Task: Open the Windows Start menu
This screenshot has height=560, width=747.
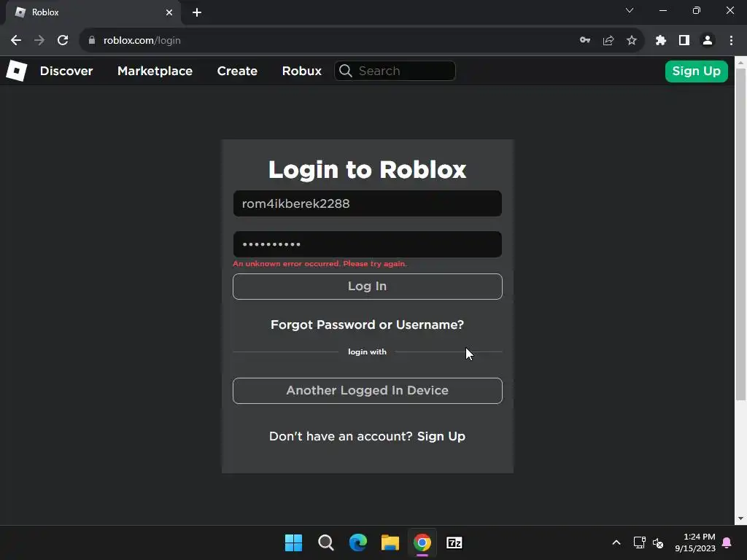Action: (x=293, y=542)
